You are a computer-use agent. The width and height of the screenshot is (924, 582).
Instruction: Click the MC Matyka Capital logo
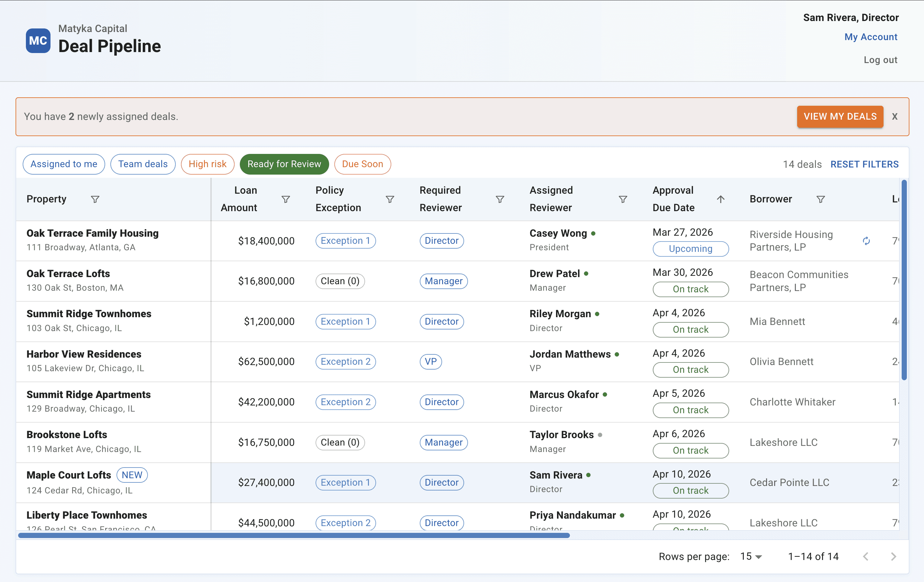(x=38, y=41)
